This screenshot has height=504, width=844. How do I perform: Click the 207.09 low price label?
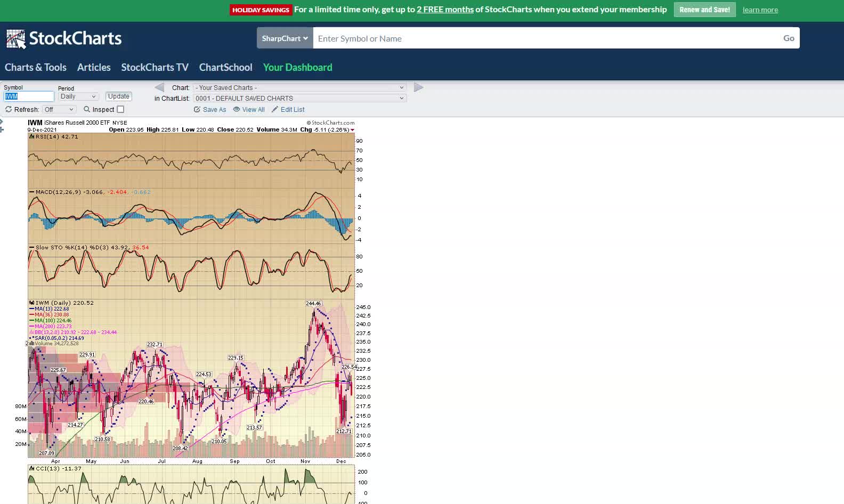point(46,453)
